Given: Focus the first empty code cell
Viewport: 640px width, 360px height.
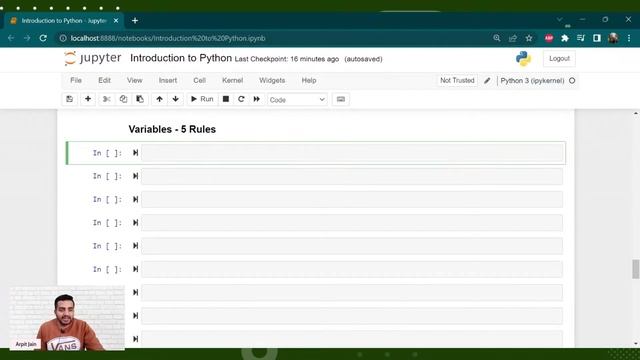Looking at the screenshot, I should 352,153.
